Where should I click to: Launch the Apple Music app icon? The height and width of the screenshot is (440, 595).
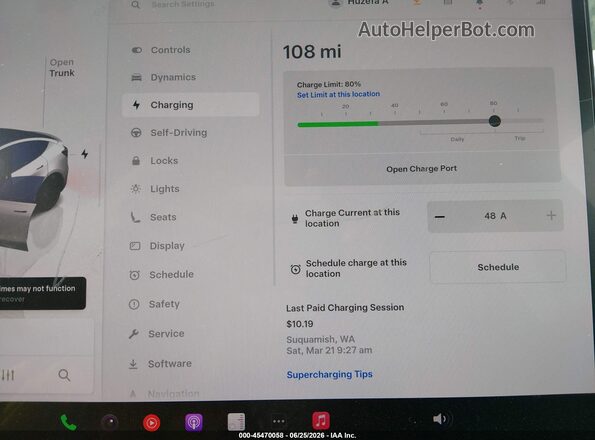(x=321, y=421)
